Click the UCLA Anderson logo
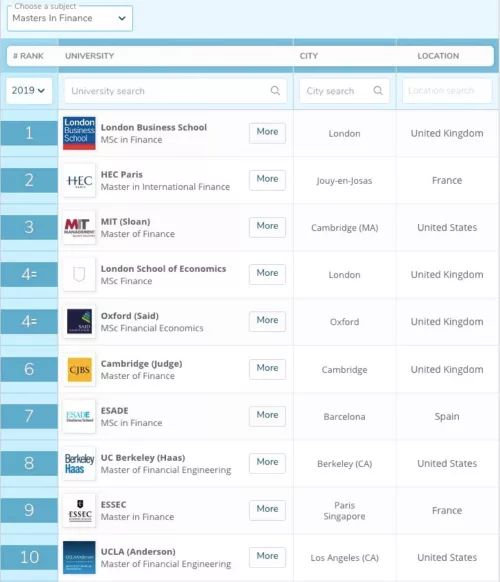The height and width of the screenshot is (582, 500). click(x=79, y=558)
